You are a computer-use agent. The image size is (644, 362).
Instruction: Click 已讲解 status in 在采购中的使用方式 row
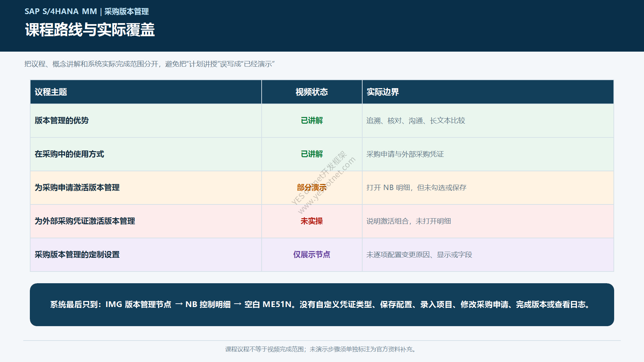312,154
